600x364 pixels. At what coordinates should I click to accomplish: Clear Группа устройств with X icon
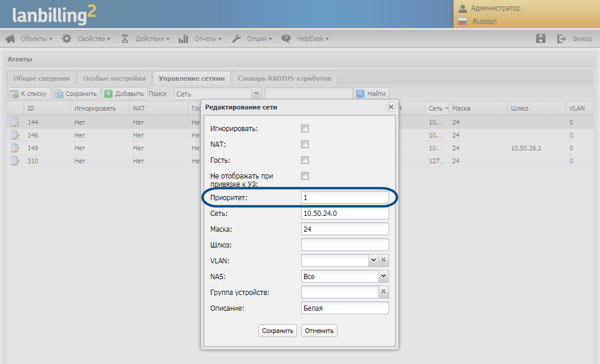[383, 292]
